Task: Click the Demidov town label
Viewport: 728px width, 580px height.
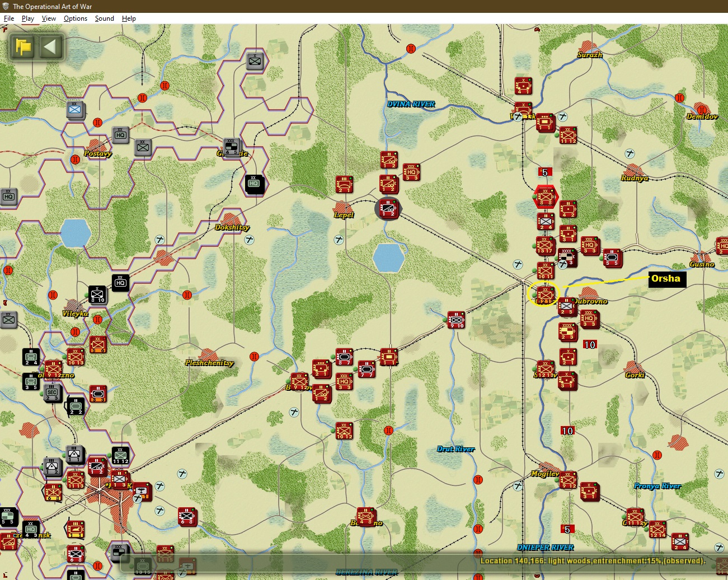Action: pos(702,116)
